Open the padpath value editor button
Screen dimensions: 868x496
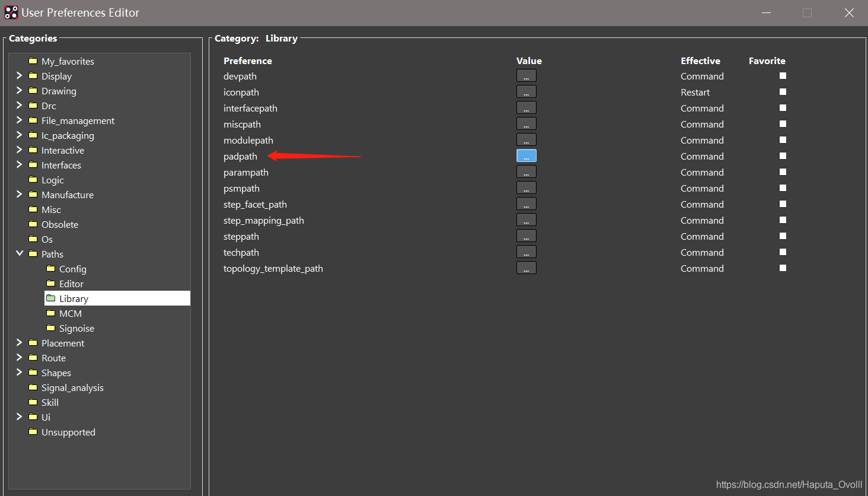[526, 155]
